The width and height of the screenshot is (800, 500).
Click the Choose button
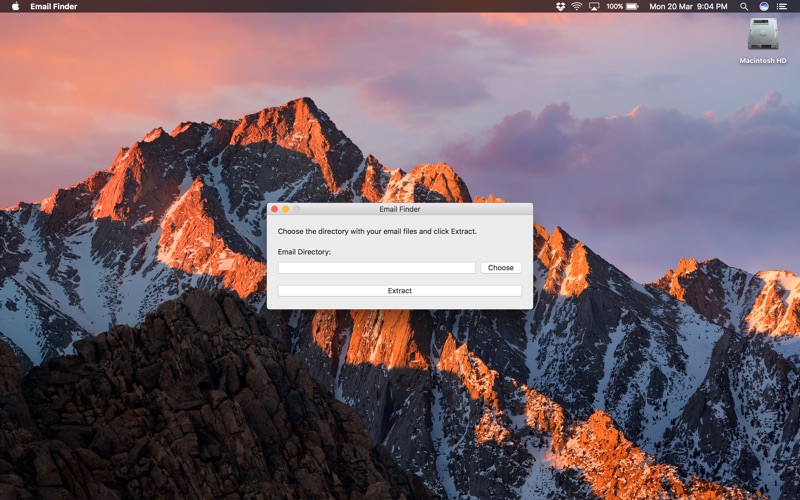click(501, 268)
